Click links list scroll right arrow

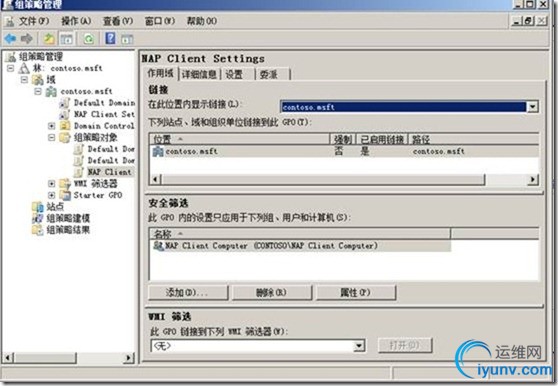532,180
